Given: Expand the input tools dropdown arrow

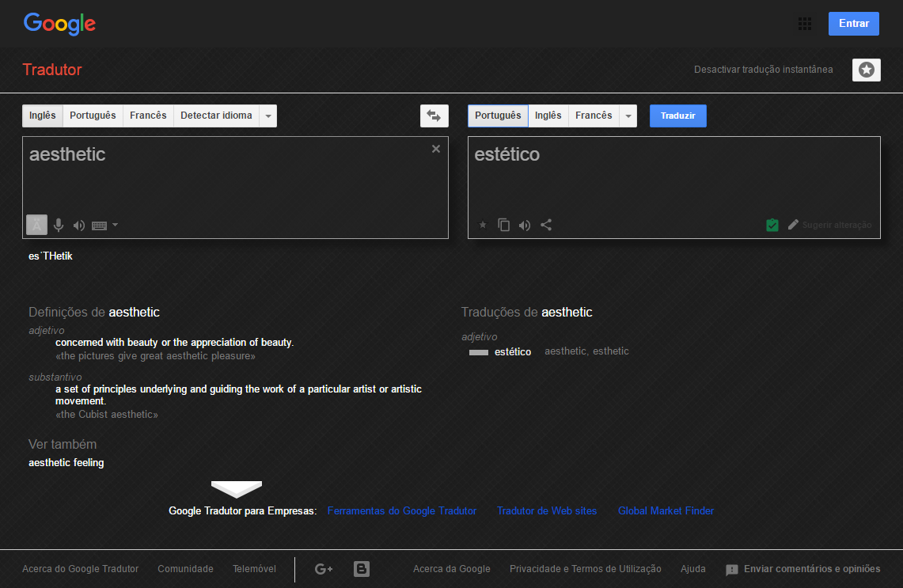Looking at the screenshot, I should click(x=116, y=226).
